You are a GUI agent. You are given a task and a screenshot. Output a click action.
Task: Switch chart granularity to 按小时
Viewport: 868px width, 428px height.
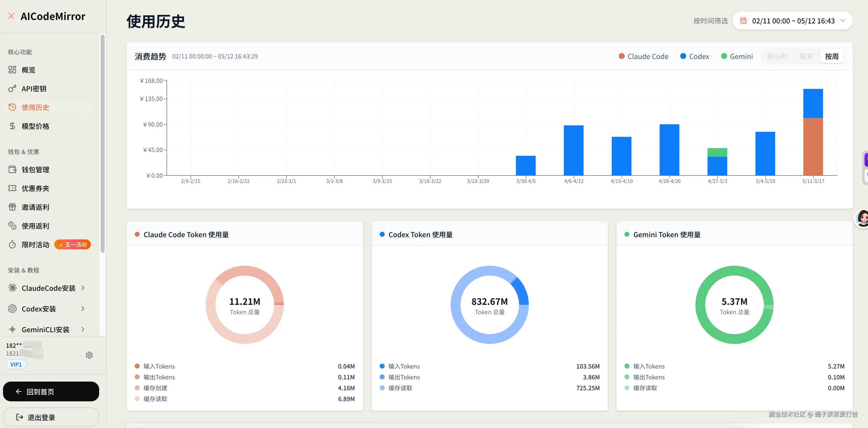[x=777, y=56]
